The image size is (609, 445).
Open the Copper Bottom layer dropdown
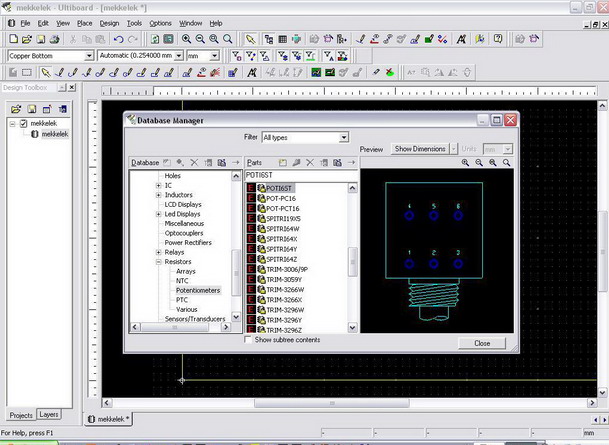(89, 56)
